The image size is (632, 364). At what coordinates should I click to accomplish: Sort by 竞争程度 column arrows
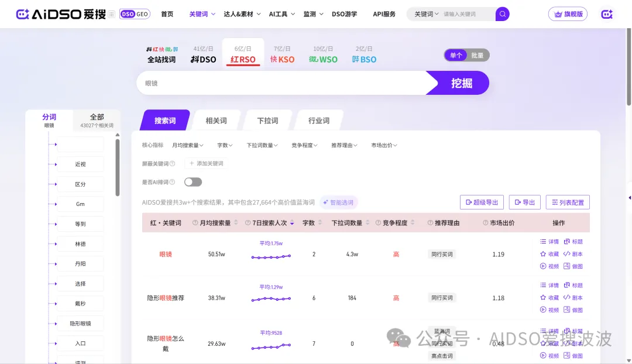point(413,222)
